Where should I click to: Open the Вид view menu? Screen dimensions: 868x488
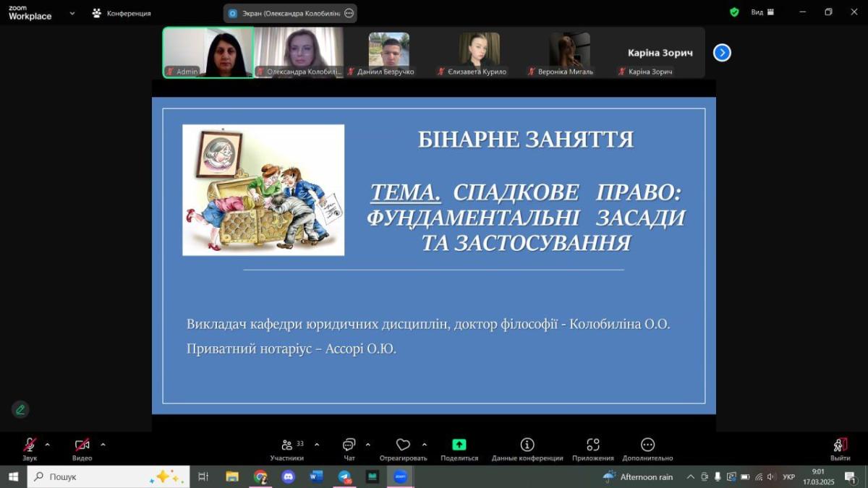(762, 12)
